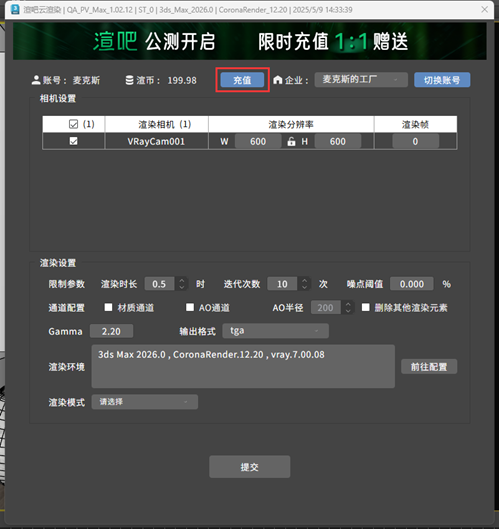Click the height H 600 field
This screenshot has height=529, width=499.
click(338, 141)
